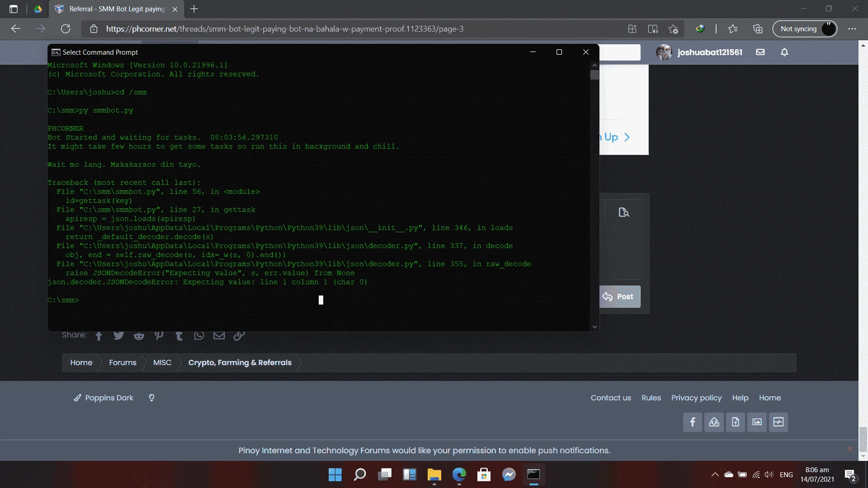This screenshot has width=868, height=488.
Task: Click footer file upload icon
Action: (x=736, y=422)
